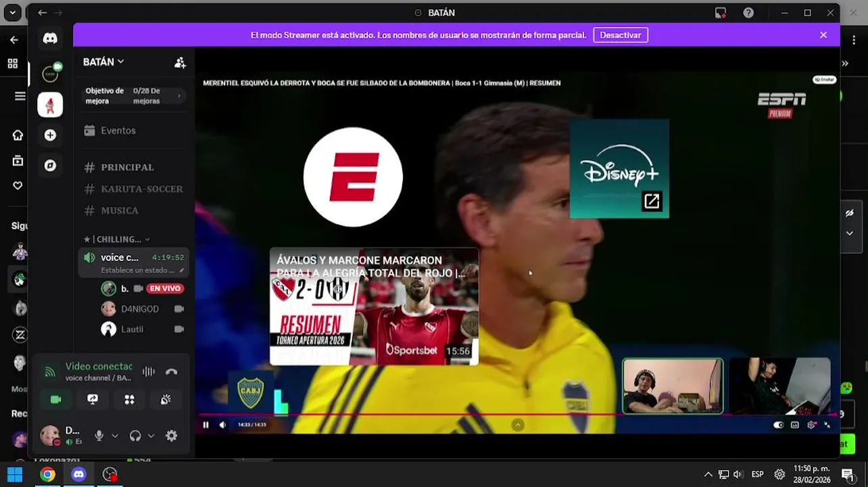Open browser tab list dropdown arrow
Viewport: 868px width, 487px height.
click(12, 12)
